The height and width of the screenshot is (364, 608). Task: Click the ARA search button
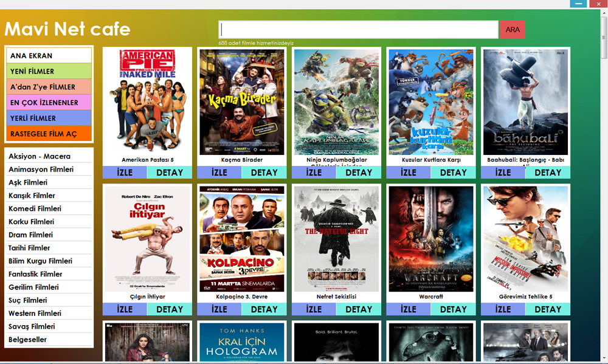click(x=512, y=29)
